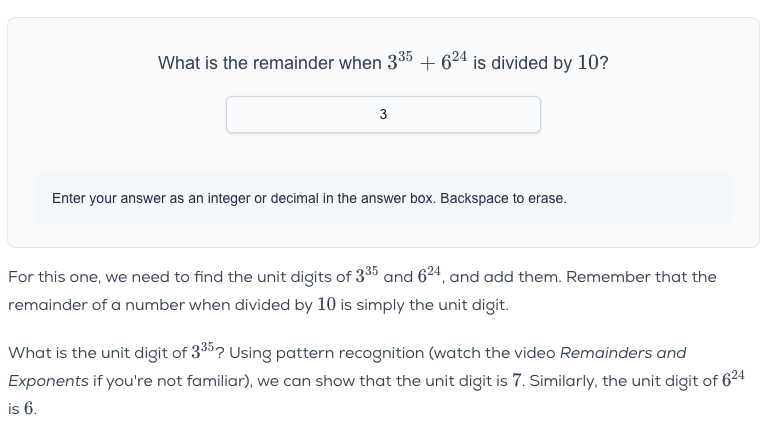Click the answer input box containing 3
This screenshot has height=432, width=764.
coord(383,115)
